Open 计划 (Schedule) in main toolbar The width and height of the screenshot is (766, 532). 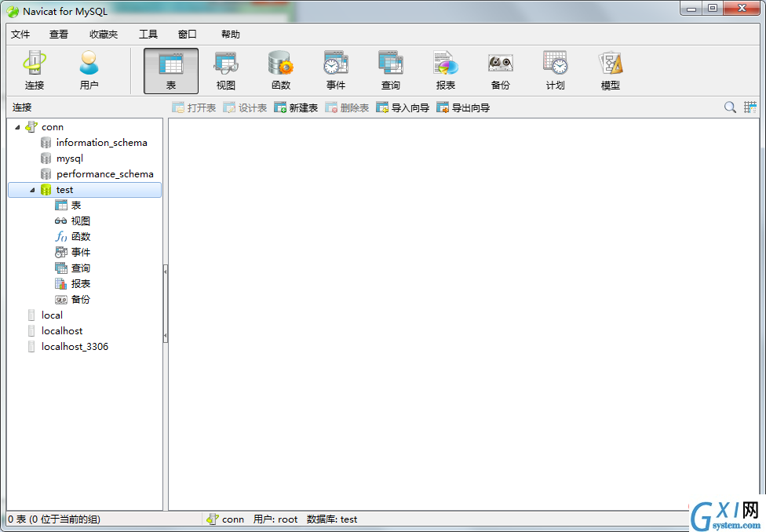click(555, 71)
